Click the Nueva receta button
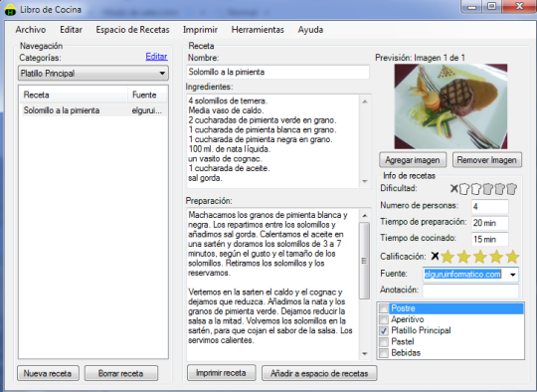 pyautogui.click(x=48, y=373)
